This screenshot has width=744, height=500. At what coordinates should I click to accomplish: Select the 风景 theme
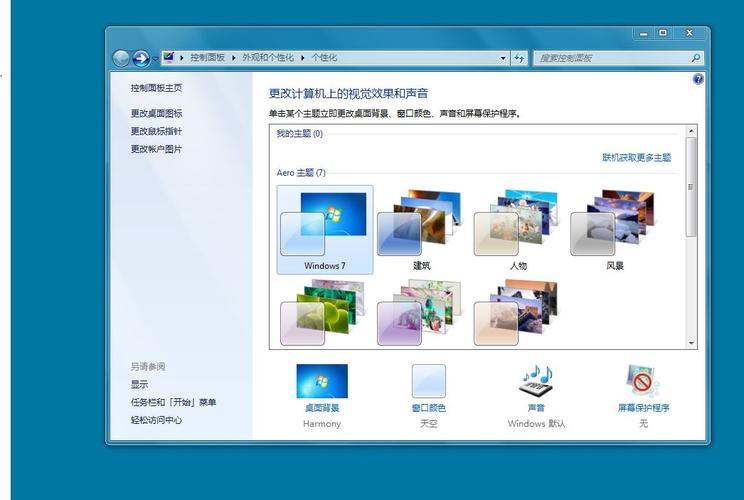(x=615, y=230)
